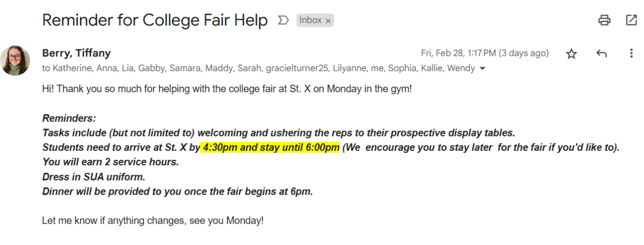The width and height of the screenshot is (644, 245).
Task: Click the reply arrow icon
Action: point(601,53)
